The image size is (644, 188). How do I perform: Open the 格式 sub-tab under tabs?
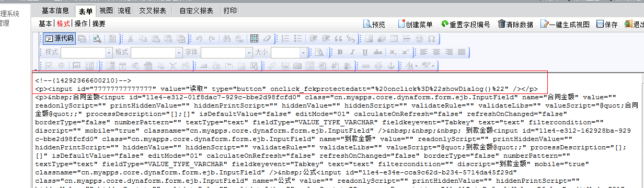pyautogui.click(x=63, y=23)
